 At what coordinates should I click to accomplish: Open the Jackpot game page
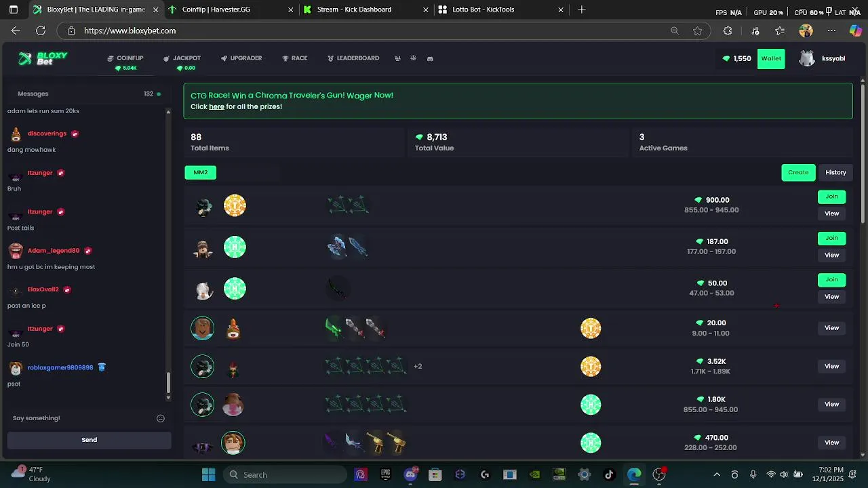(x=182, y=58)
